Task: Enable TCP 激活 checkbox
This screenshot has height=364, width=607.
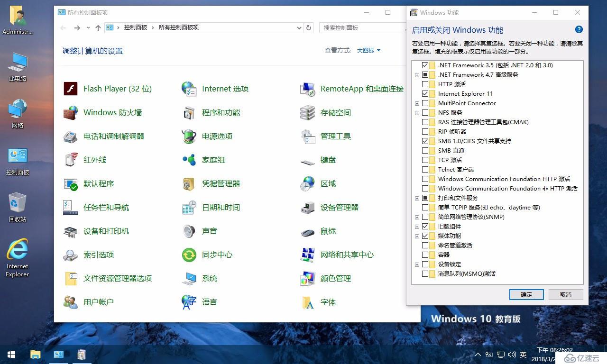Action: [x=425, y=160]
